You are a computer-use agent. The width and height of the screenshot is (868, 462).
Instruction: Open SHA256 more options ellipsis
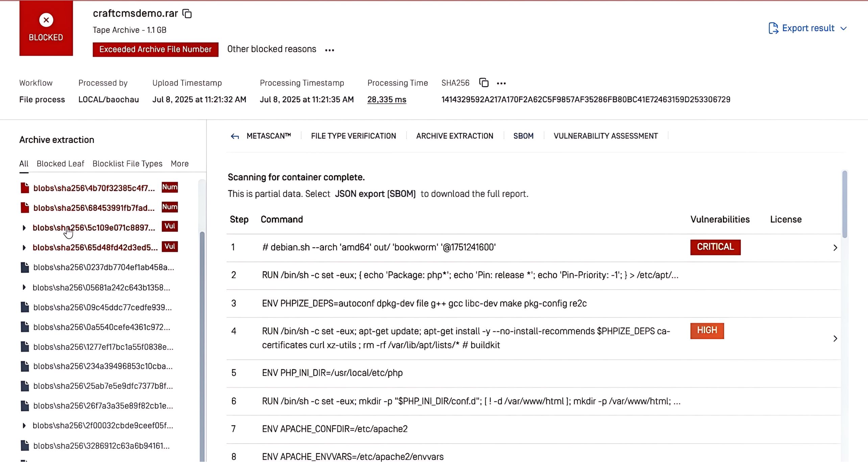point(501,83)
